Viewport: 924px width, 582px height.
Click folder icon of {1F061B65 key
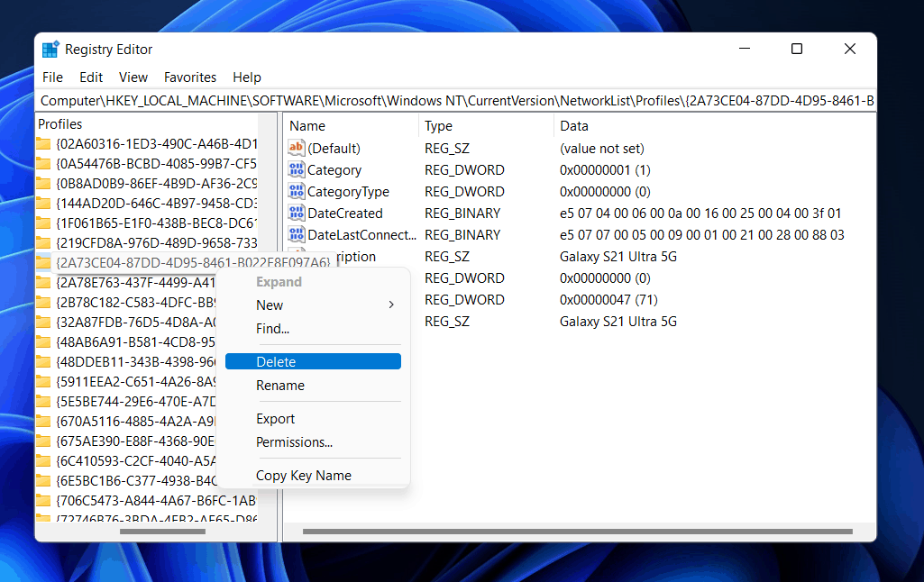click(43, 223)
